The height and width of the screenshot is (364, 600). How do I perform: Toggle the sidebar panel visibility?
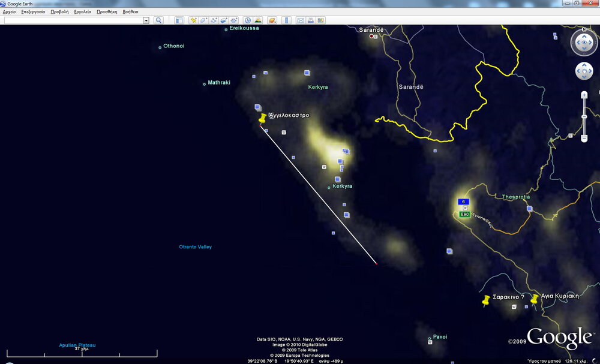click(179, 20)
